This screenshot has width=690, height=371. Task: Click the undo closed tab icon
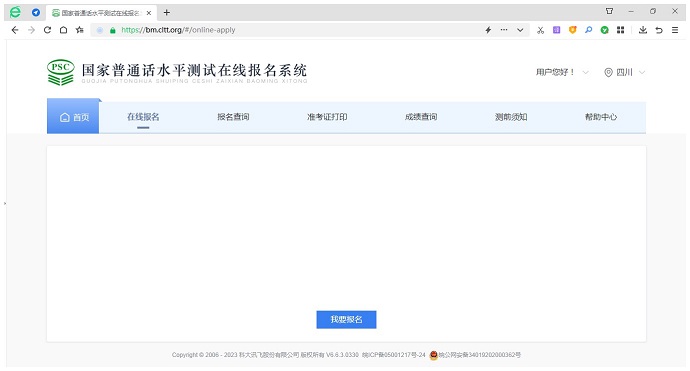tap(659, 30)
